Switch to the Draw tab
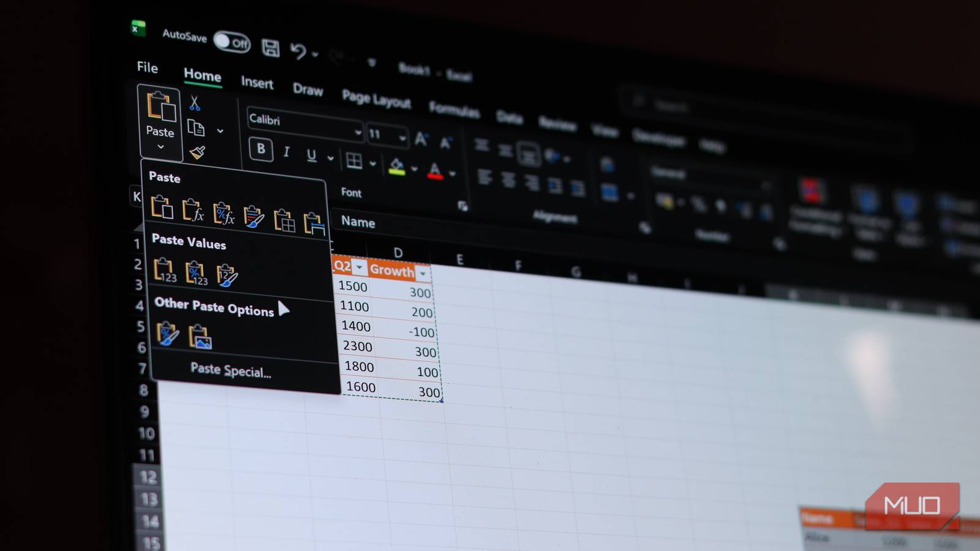 [x=307, y=90]
